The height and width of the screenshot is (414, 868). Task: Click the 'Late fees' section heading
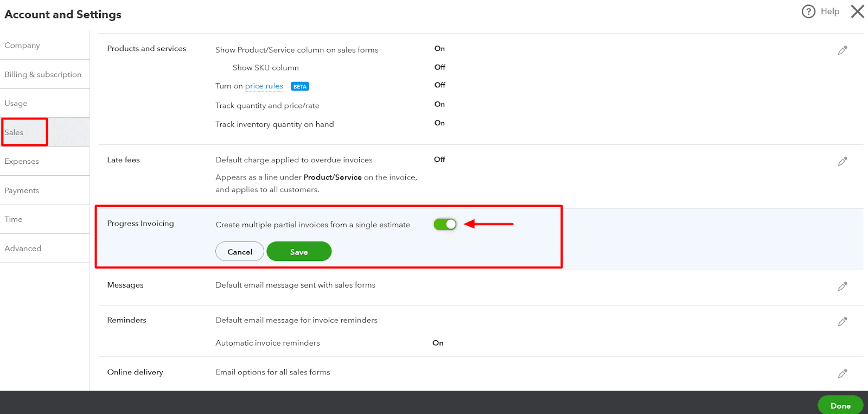click(x=123, y=160)
